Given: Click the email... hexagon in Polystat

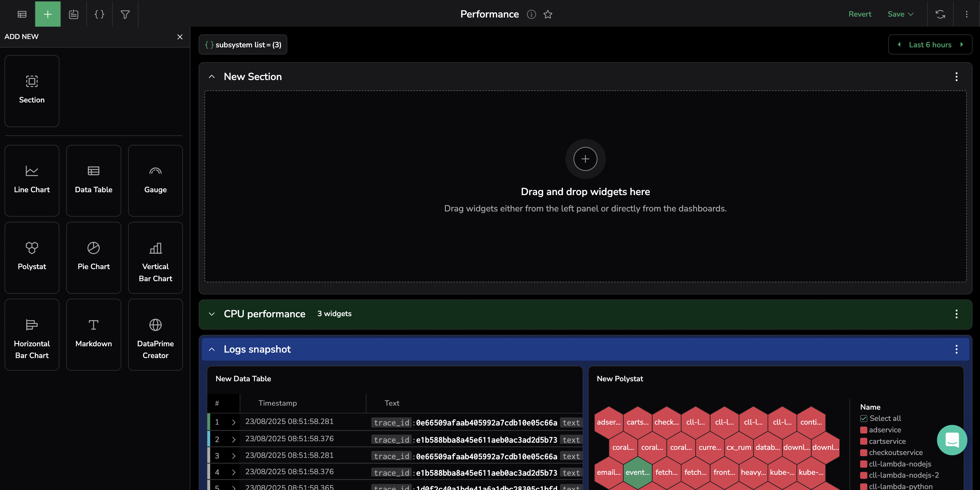Looking at the screenshot, I should click(x=609, y=472).
